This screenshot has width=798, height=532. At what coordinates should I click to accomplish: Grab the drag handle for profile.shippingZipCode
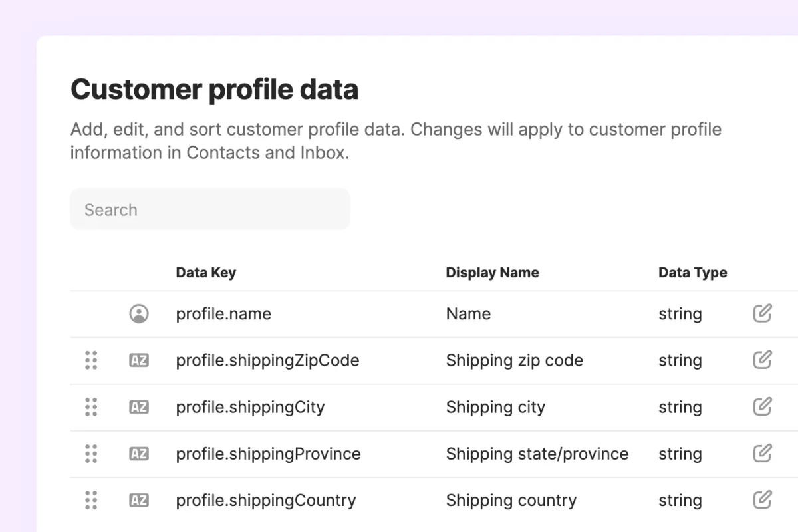(92, 360)
